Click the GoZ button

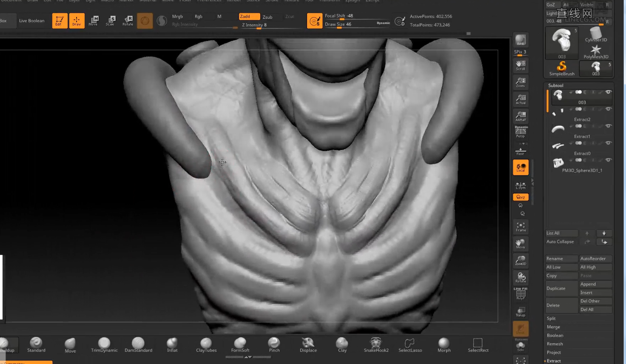(x=551, y=5)
